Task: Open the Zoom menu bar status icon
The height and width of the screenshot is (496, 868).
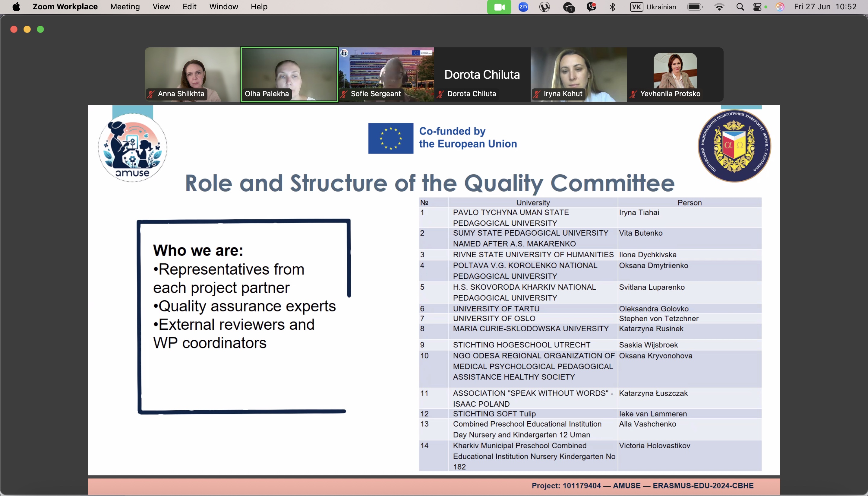Action: click(x=523, y=7)
